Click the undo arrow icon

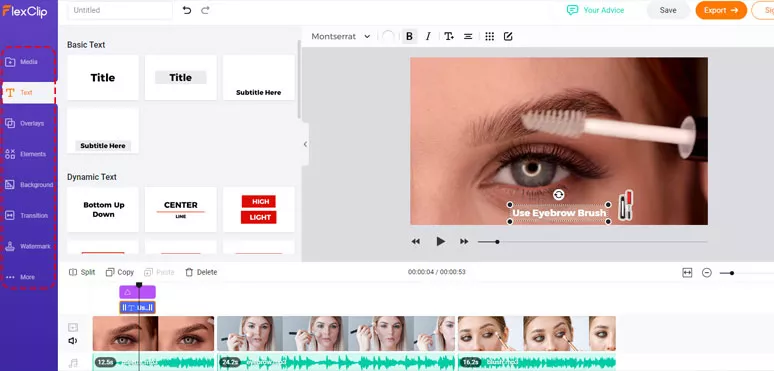187,10
